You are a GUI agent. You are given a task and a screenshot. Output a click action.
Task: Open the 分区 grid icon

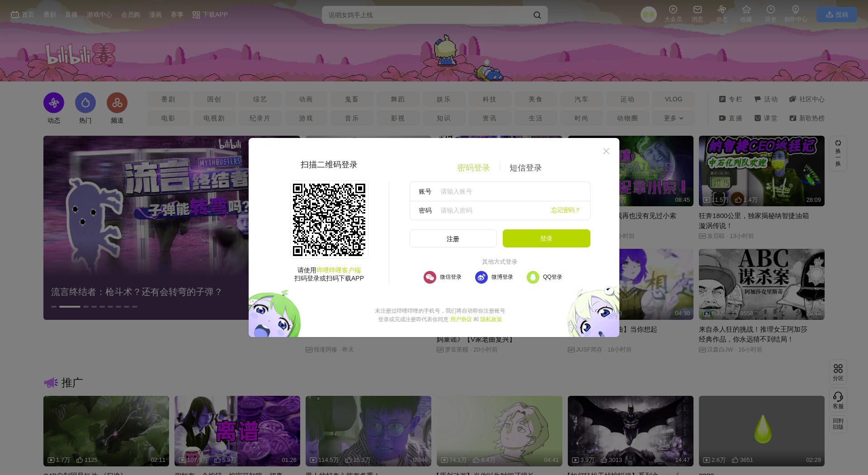click(838, 369)
